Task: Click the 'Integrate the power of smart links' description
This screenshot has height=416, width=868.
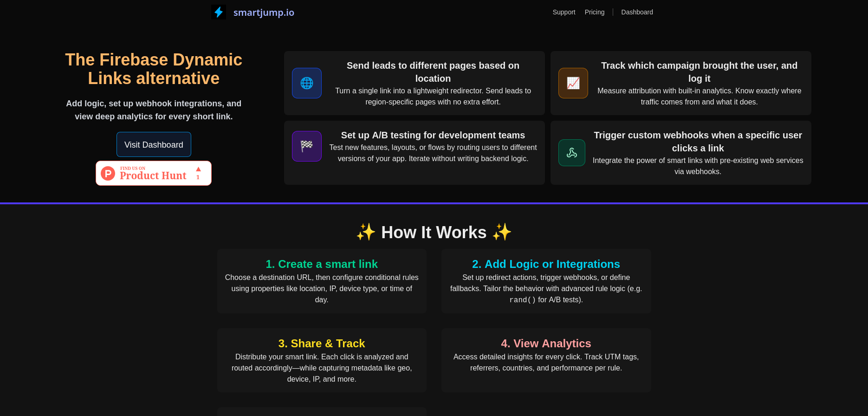Action: [x=698, y=166]
